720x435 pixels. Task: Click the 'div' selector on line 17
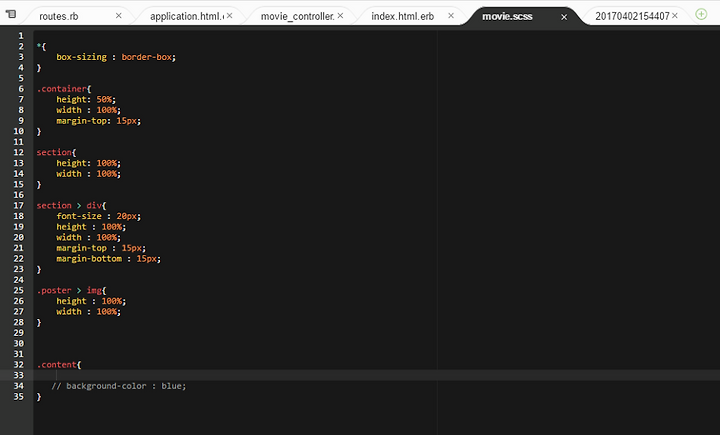[94, 206]
